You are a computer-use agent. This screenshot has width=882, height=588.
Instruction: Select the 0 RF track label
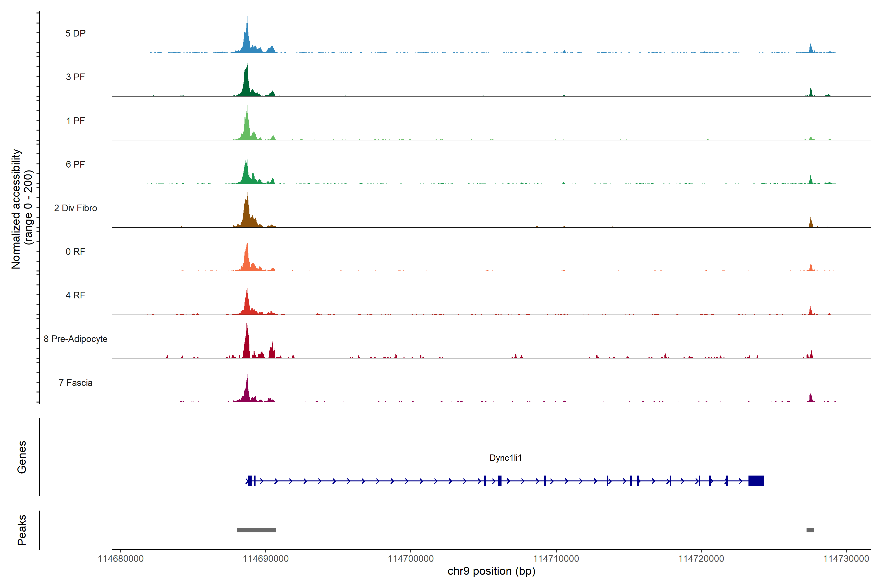75,252
